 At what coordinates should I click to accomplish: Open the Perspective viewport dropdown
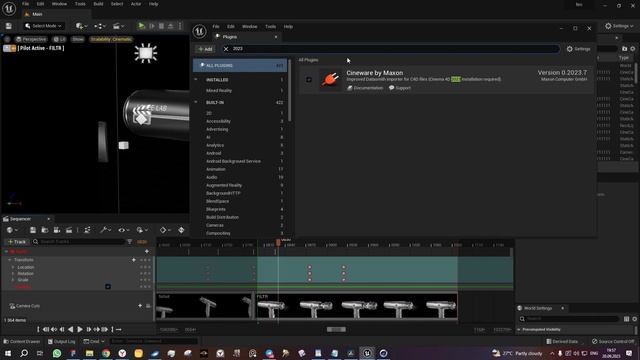click(31, 39)
